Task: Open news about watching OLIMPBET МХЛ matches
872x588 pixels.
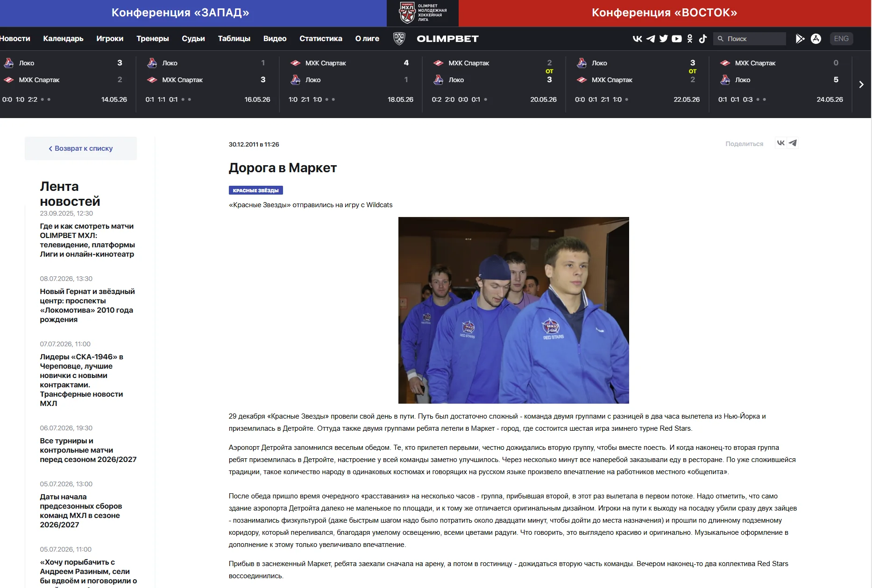Action: (87, 240)
